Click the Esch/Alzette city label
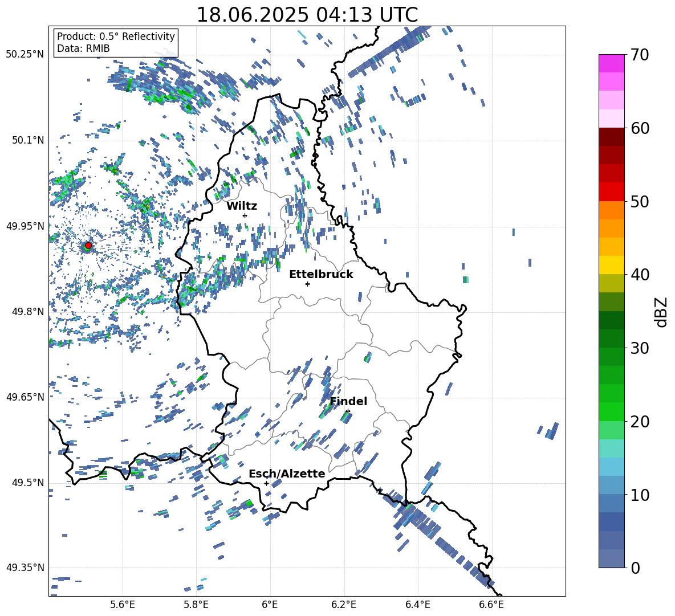 (287, 474)
